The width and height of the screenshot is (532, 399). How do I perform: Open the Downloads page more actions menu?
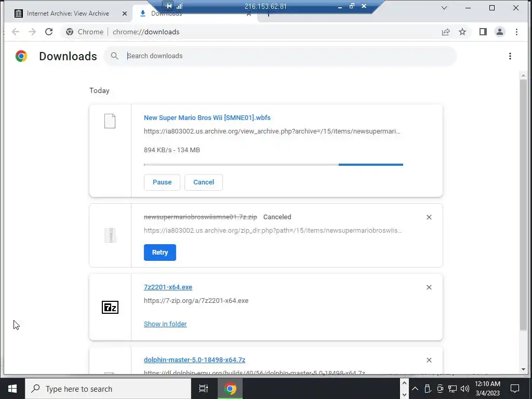tap(510, 56)
